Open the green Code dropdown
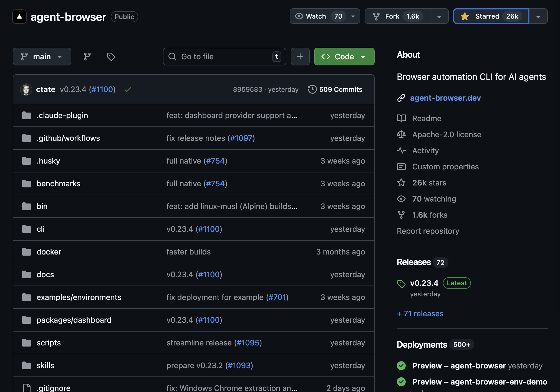The height and width of the screenshot is (392, 560). pyautogui.click(x=344, y=57)
